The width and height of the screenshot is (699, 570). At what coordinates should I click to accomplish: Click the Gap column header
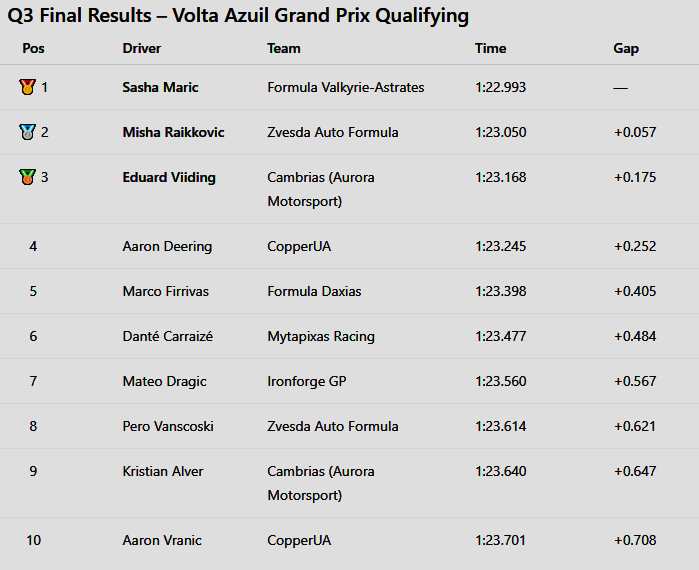tap(626, 48)
